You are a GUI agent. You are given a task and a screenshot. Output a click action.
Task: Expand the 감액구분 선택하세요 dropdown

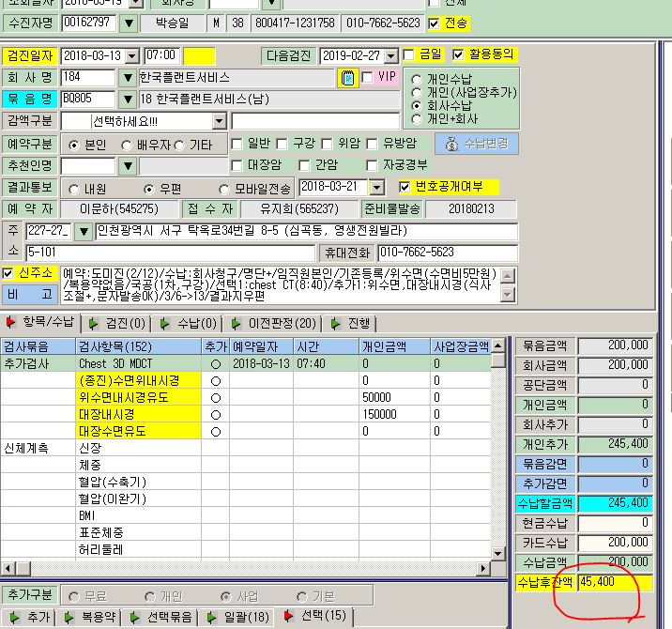pos(219,121)
